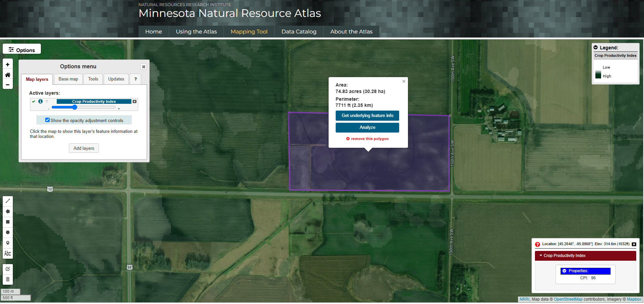Choose the rectangle drawing tool
644x304 pixels.
[x=8, y=222]
